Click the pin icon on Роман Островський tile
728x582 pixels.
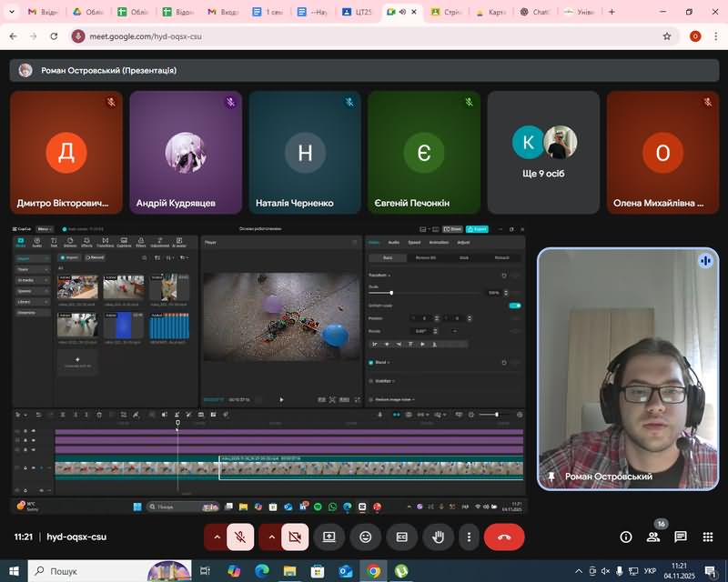pos(551,477)
